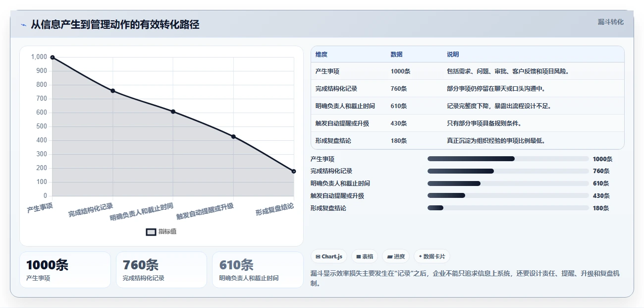The width and height of the screenshot is (644, 308).
Task: Select the chart data point for 形成复盘结论
Action: coord(294,171)
